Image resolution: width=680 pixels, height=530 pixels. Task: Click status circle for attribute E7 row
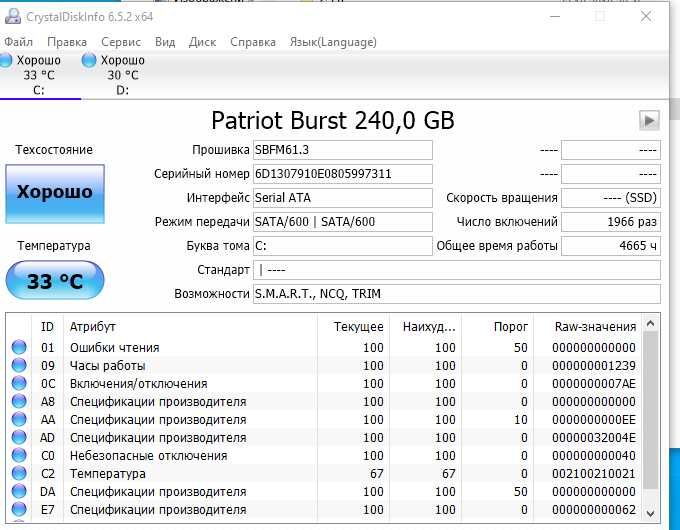(19, 509)
